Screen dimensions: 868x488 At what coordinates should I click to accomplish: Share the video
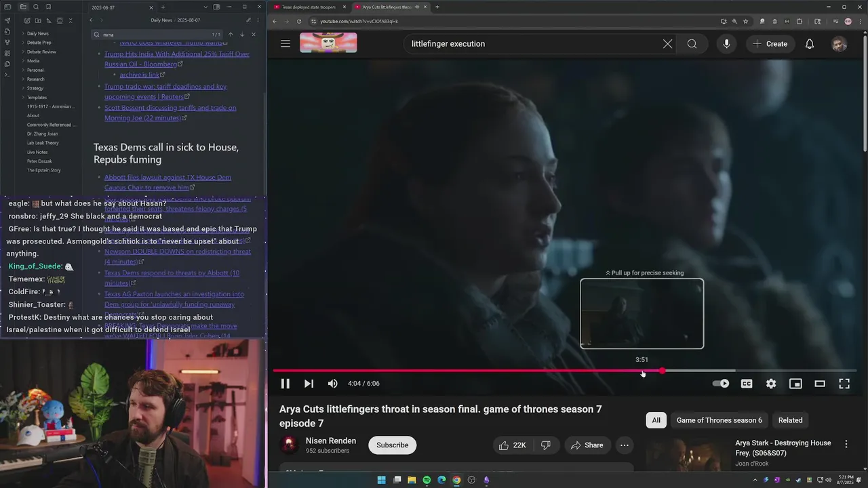(x=587, y=445)
